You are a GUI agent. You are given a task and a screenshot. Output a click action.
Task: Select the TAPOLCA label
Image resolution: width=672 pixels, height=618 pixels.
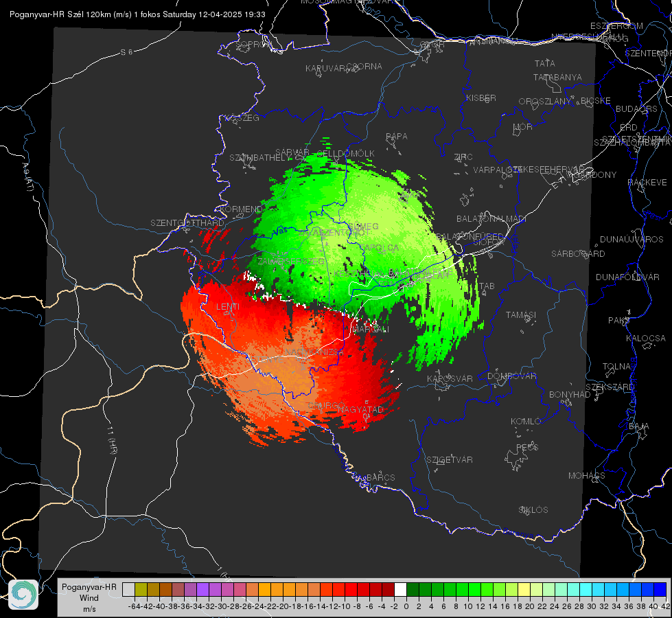coord(379,247)
